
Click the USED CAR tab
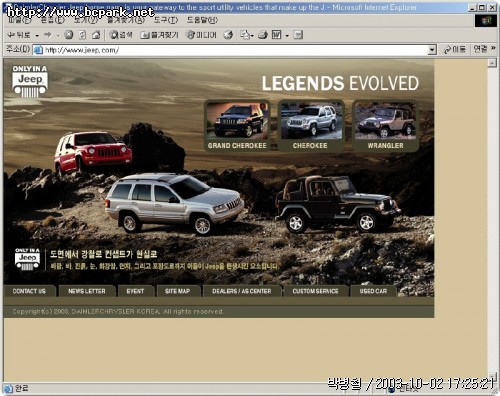(373, 291)
